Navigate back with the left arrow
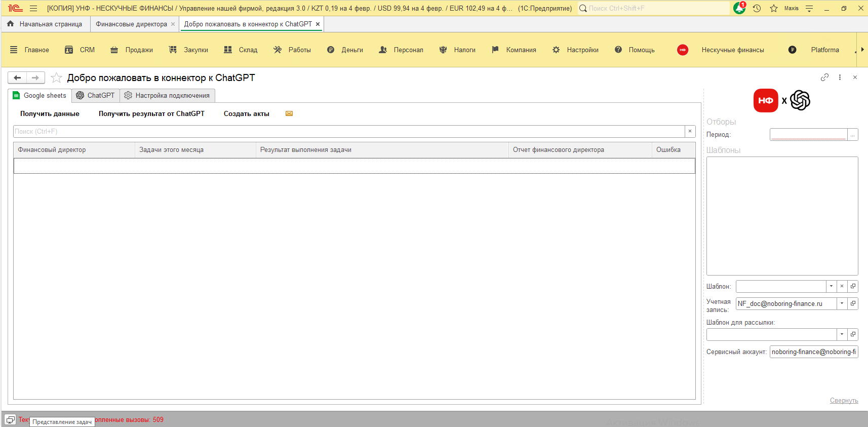The height and width of the screenshot is (427, 868). (17, 77)
